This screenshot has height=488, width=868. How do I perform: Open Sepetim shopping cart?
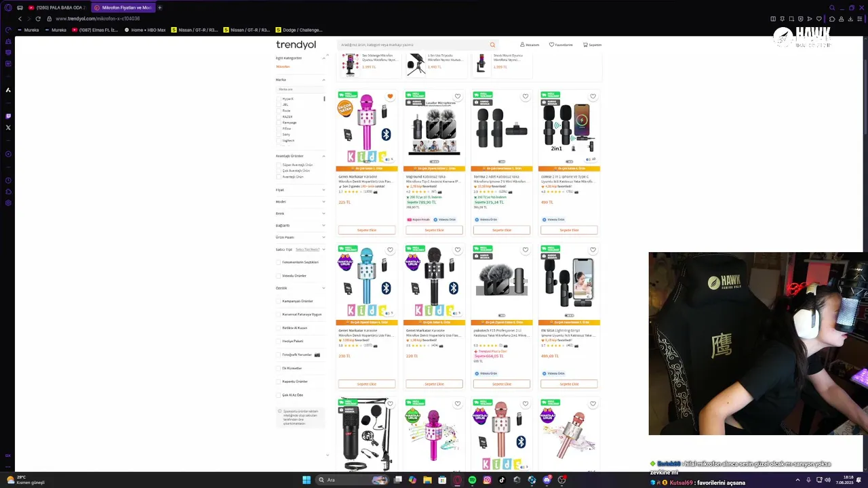coord(592,45)
